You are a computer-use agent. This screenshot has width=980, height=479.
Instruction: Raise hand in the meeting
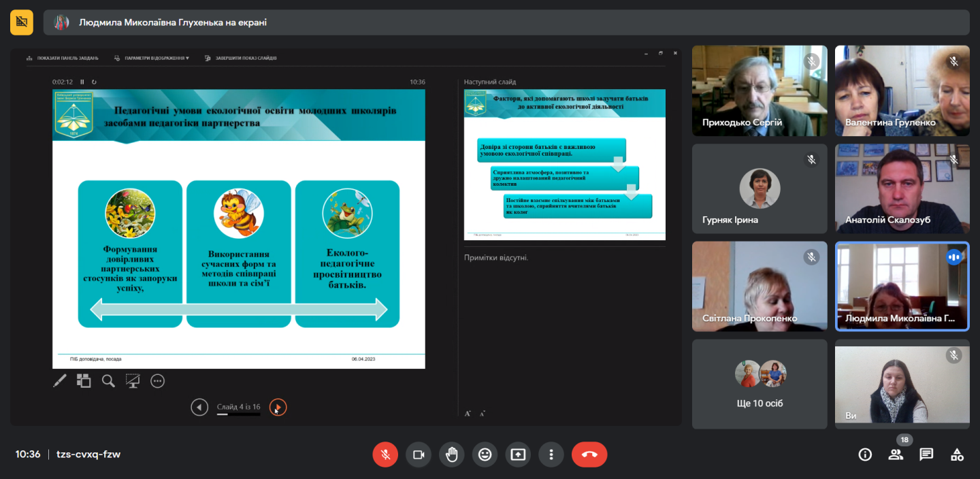pyautogui.click(x=452, y=455)
